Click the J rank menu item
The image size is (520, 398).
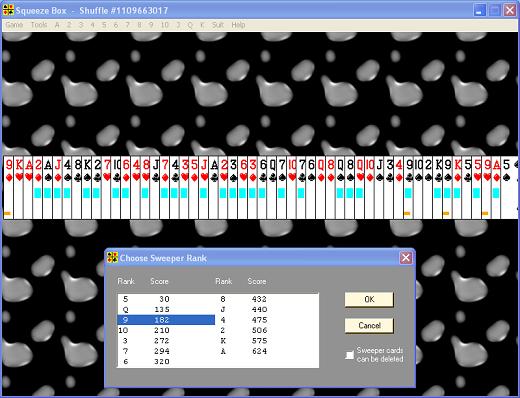pos(178,25)
